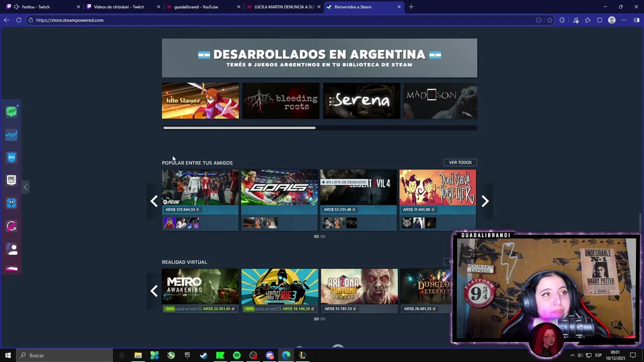Open League of Legends from taskbar

click(x=302, y=355)
